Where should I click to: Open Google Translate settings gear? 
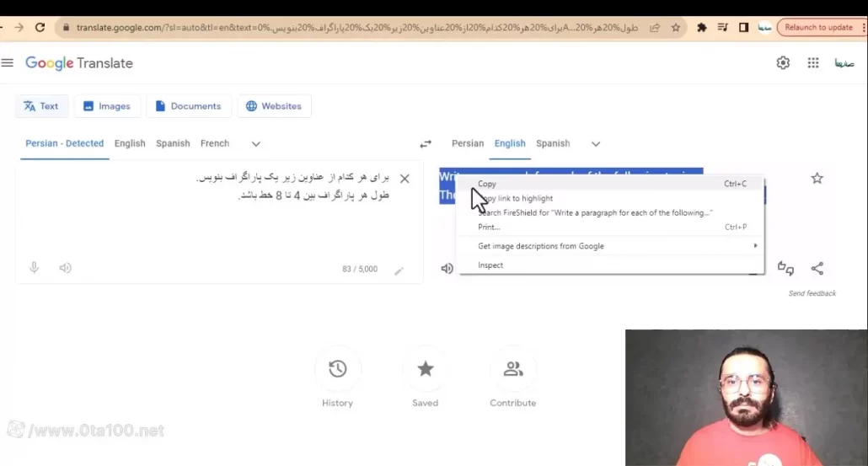(783, 63)
